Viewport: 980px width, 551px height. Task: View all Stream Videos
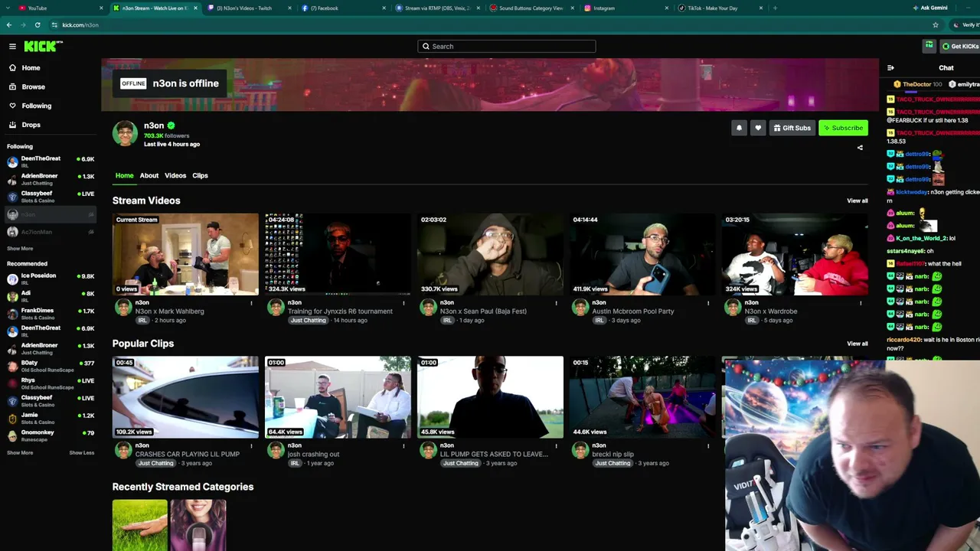point(857,201)
